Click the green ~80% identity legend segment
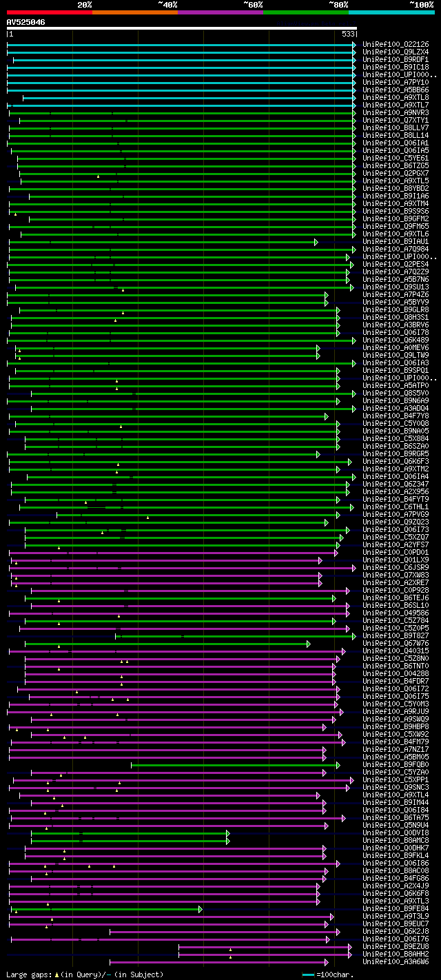This screenshot has width=441, height=980. (306, 12)
